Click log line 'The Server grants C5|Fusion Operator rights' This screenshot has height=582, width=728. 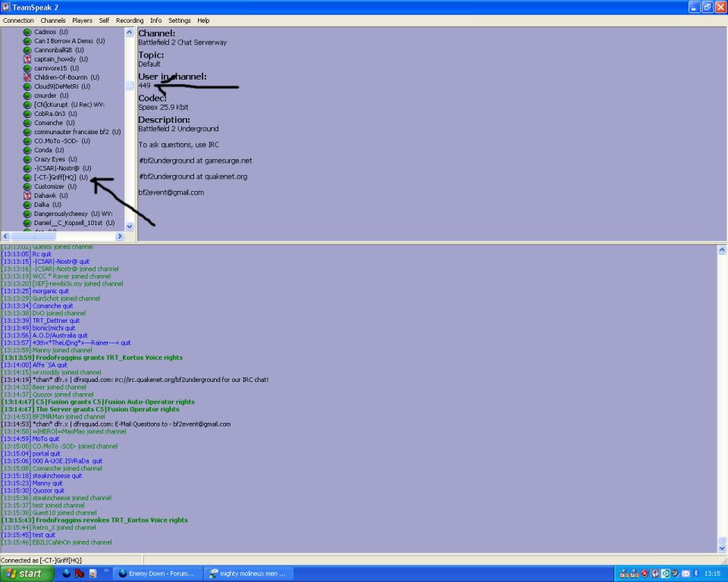point(90,409)
